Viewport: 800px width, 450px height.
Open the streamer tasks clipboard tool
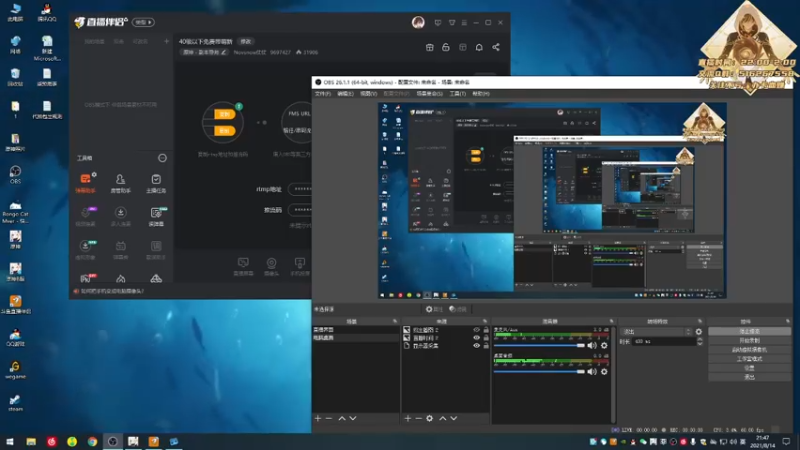click(156, 183)
